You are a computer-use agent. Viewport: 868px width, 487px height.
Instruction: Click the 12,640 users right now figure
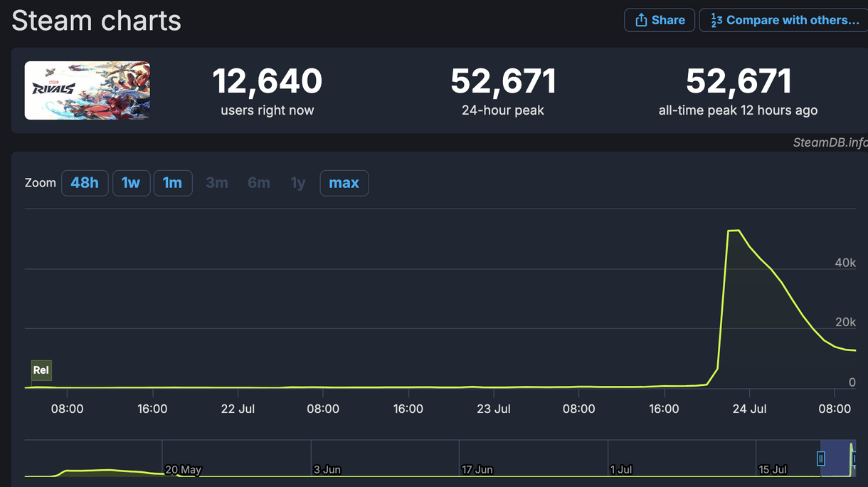pos(268,81)
